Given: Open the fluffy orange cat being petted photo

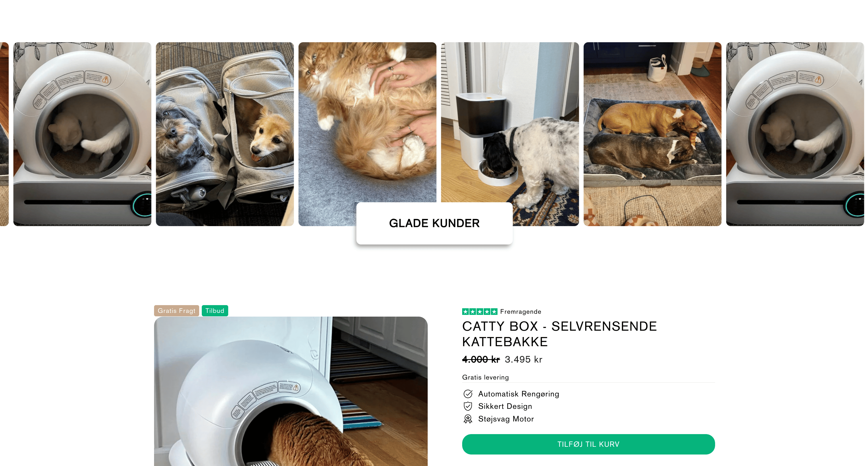Looking at the screenshot, I should [x=367, y=121].
